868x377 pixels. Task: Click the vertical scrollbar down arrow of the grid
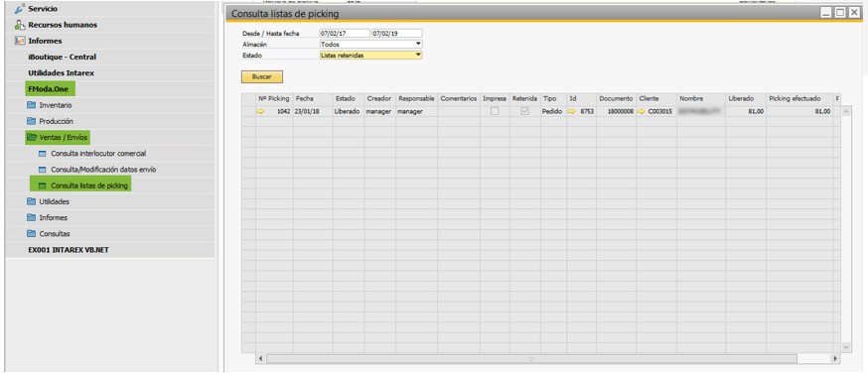point(846,346)
